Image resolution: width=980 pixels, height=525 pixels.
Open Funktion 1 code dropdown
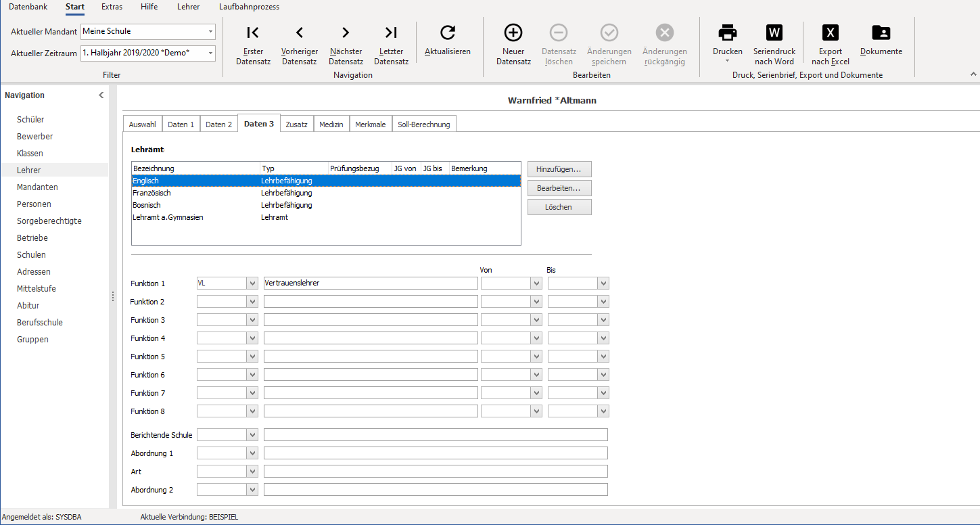coord(253,283)
